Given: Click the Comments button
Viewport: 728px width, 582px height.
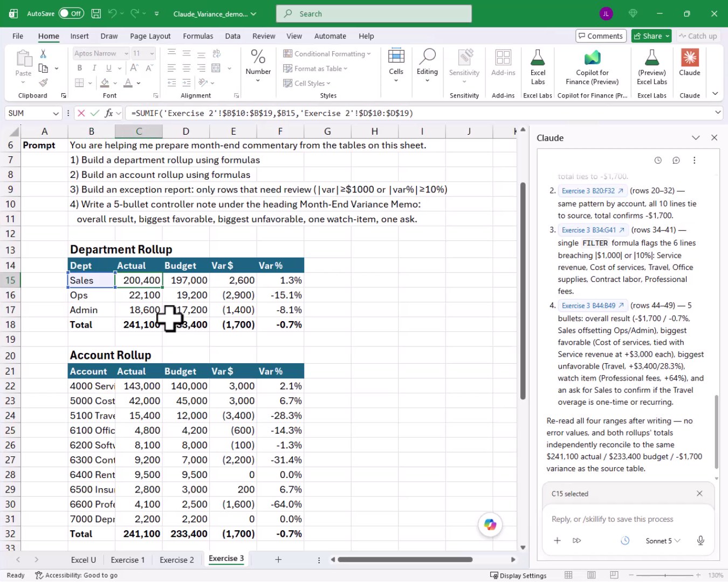Looking at the screenshot, I should (601, 36).
